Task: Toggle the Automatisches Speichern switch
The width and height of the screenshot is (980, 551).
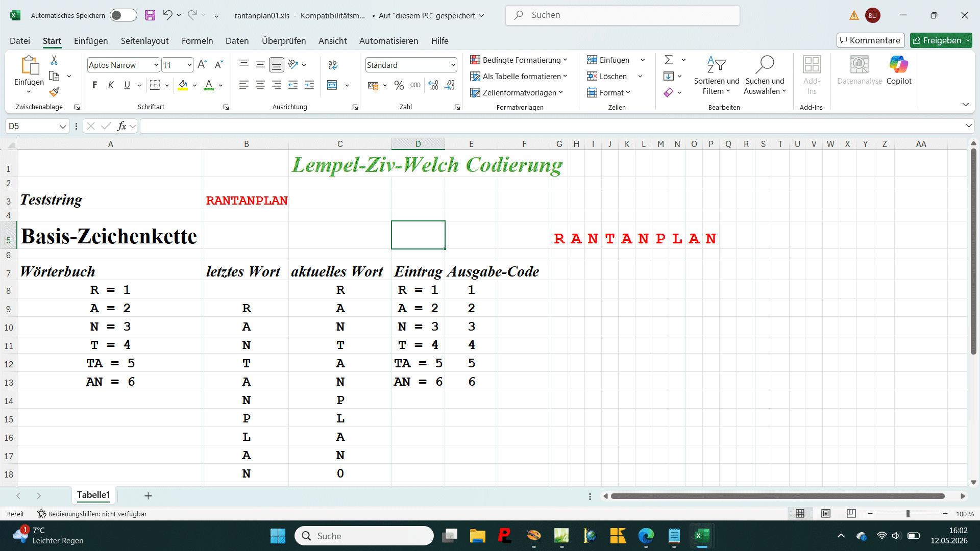Action: 124,15
